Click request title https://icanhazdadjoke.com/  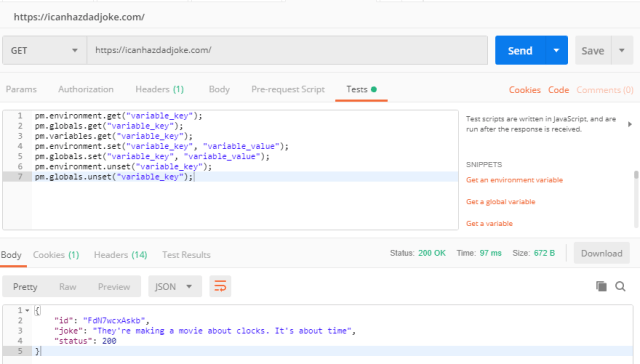[x=79, y=17]
